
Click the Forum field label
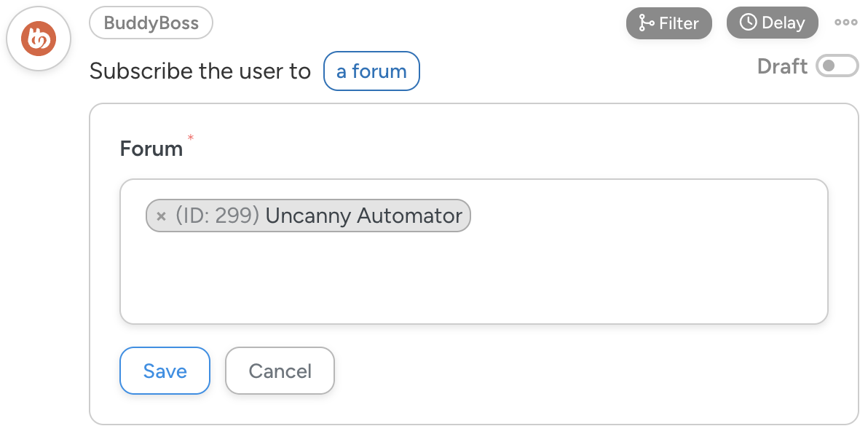click(151, 149)
